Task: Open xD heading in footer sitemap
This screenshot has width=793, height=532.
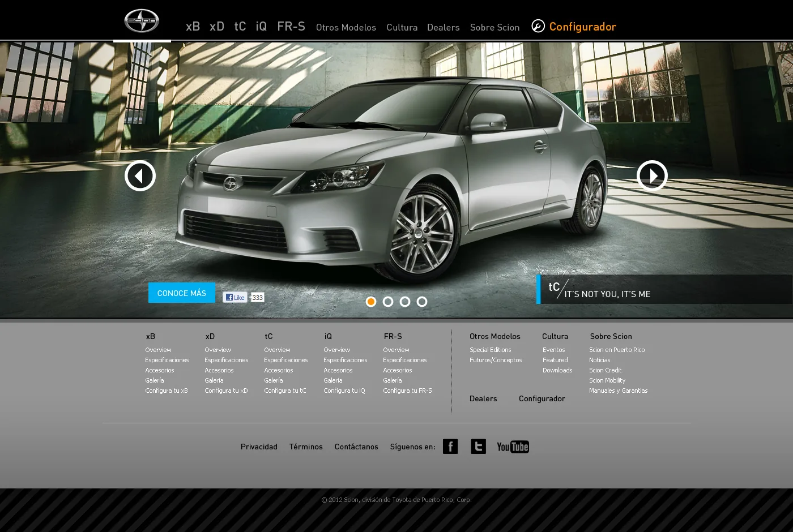Action: coord(210,336)
